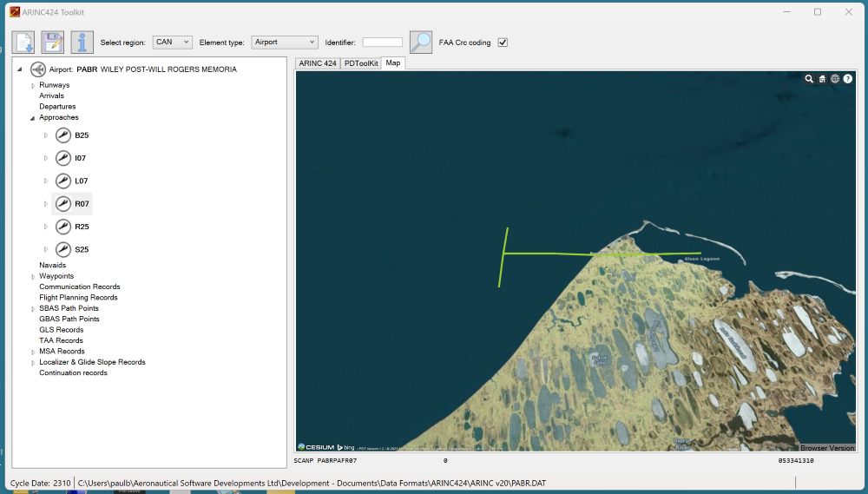This screenshot has height=494, width=868.
Task: Click the bing logo link on map
Action: (x=345, y=447)
